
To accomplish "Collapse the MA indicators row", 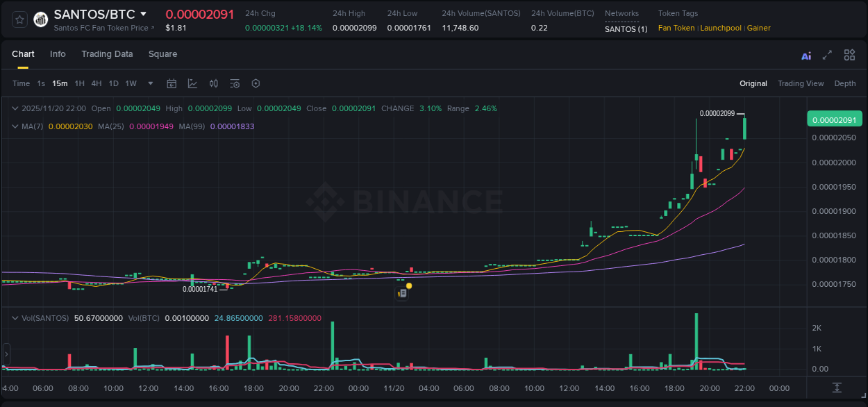I will pyautogui.click(x=15, y=126).
